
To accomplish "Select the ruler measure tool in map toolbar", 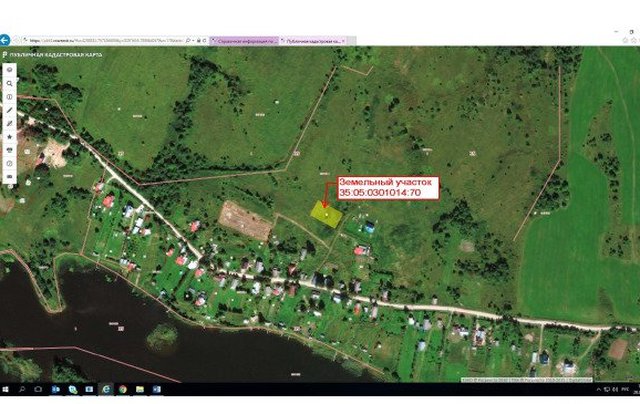I will [9, 110].
